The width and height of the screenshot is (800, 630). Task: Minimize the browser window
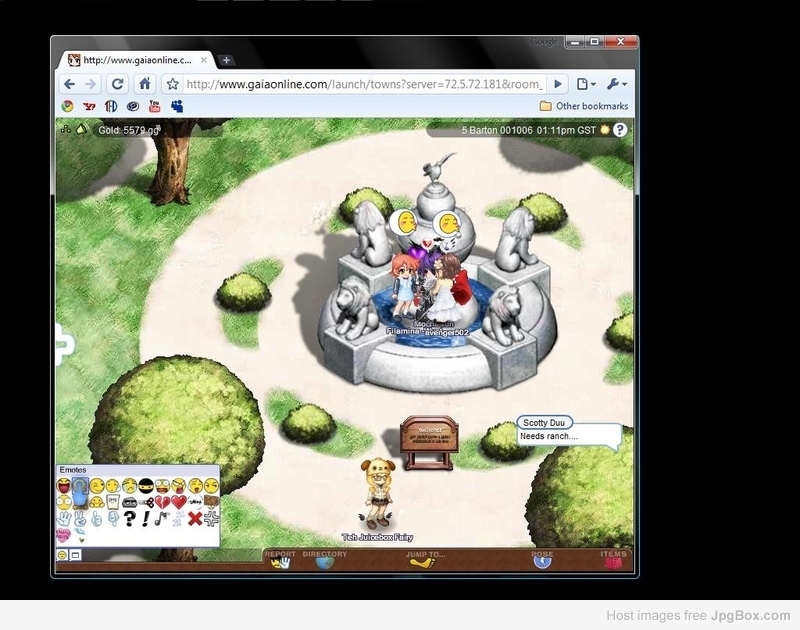[576, 42]
